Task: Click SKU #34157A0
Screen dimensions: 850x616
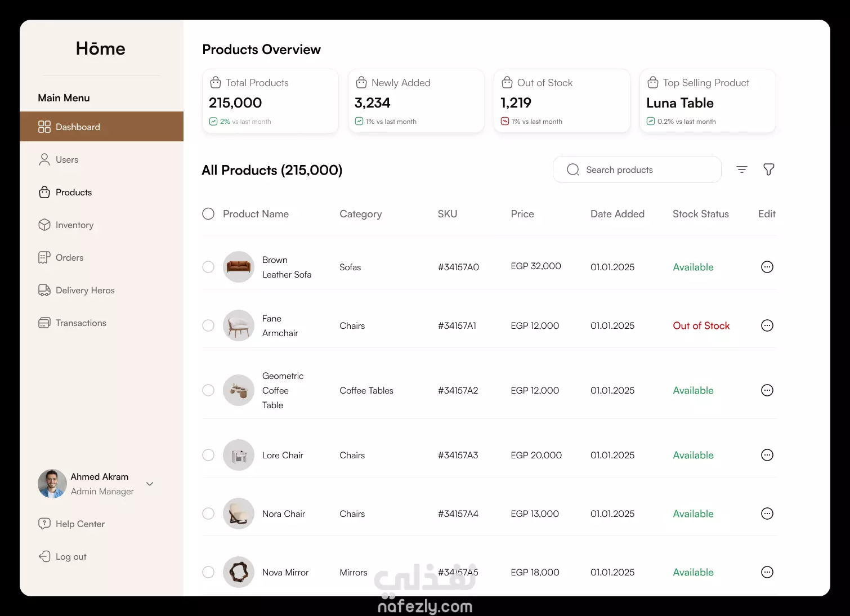Action: click(x=458, y=267)
